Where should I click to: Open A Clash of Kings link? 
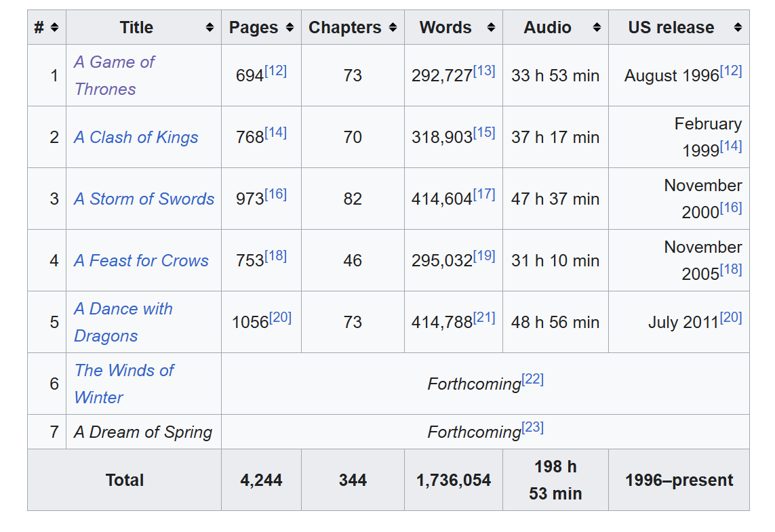pos(136,138)
